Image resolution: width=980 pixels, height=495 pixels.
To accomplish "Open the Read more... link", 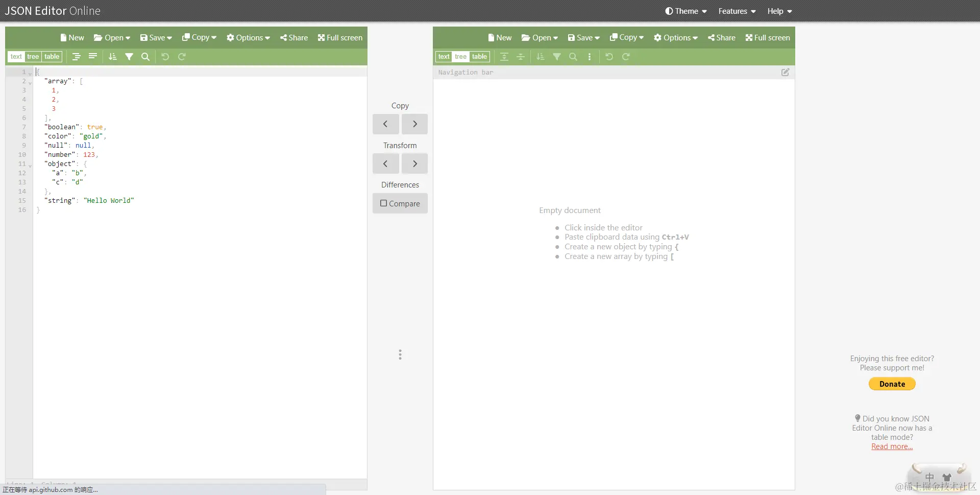I will [x=892, y=446].
